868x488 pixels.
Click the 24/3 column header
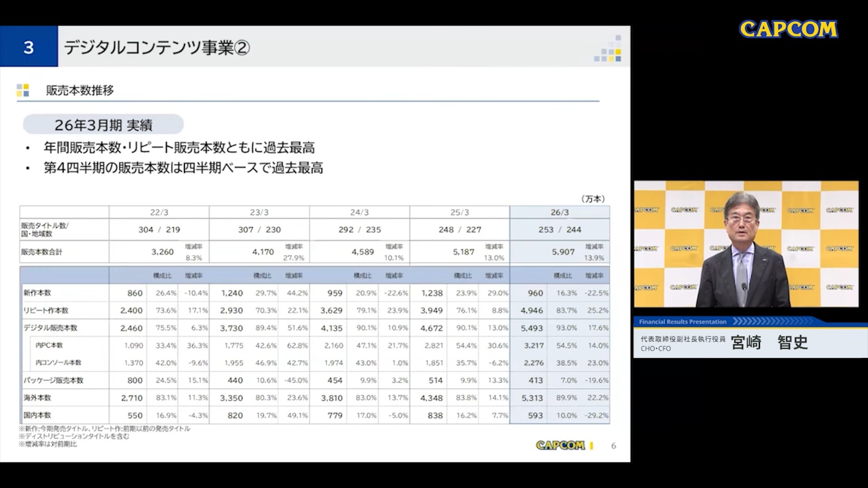pyautogui.click(x=359, y=212)
